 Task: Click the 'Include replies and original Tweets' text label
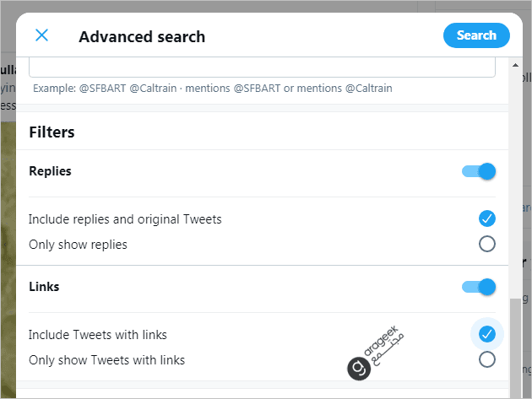click(125, 219)
